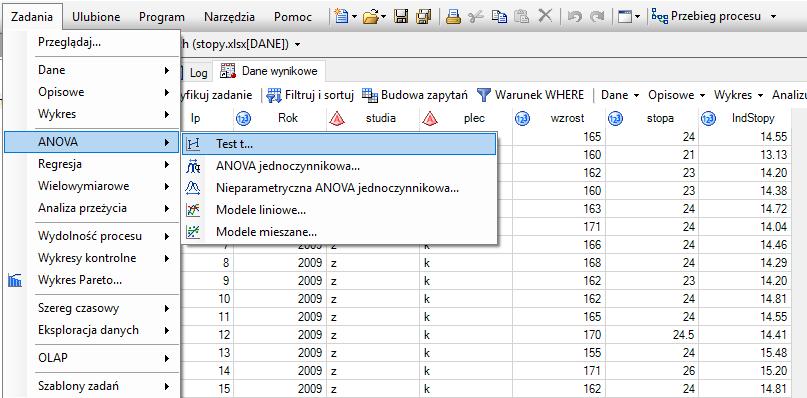The image size is (807, 398).
Task: Click the ANOVA jednoczynnikowa icon
Action: (193, 166)
